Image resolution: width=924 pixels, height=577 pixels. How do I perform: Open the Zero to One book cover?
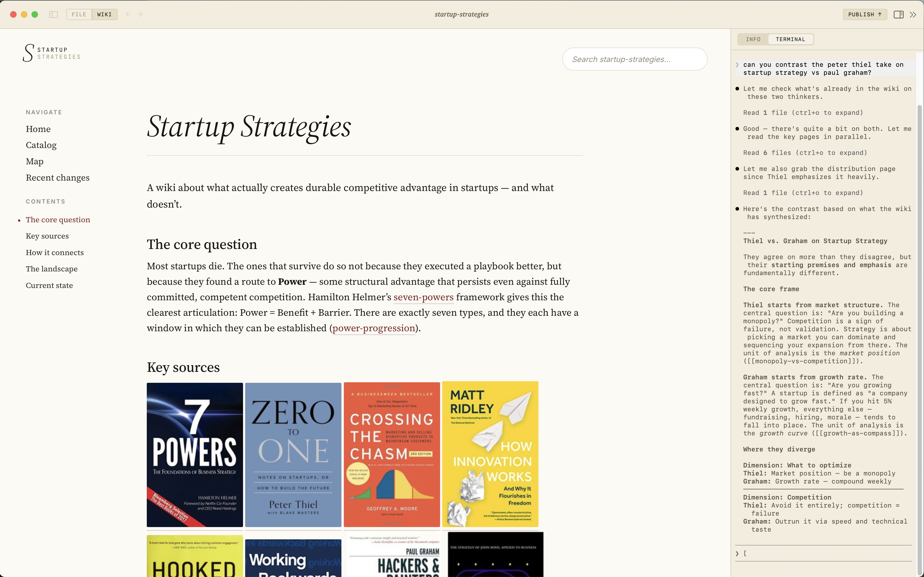coord(293,454)
